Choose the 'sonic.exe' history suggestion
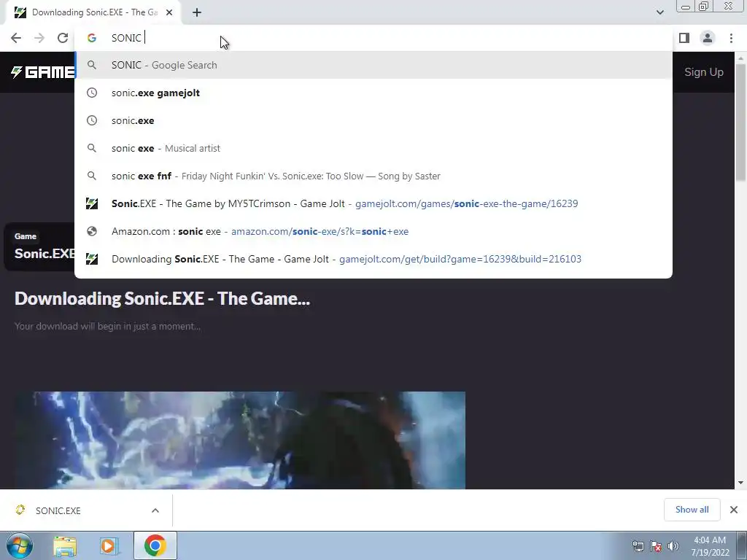The image size is (747, 560). coord(373,120)
